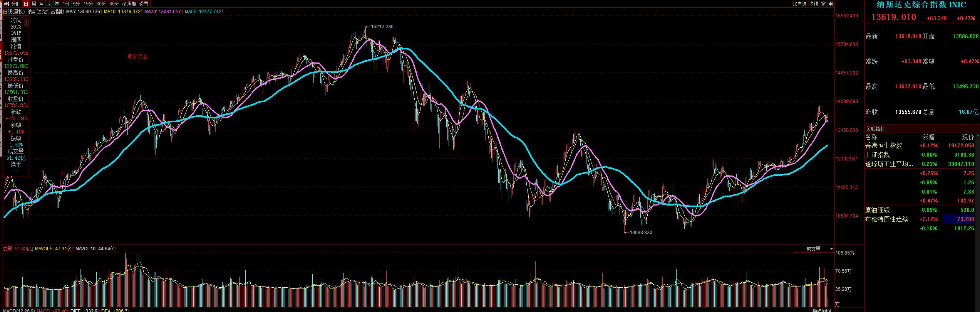Click the MA20: 13081.657 indicator label
This screenshot has width=980, height=312.
tap(163, 12)
